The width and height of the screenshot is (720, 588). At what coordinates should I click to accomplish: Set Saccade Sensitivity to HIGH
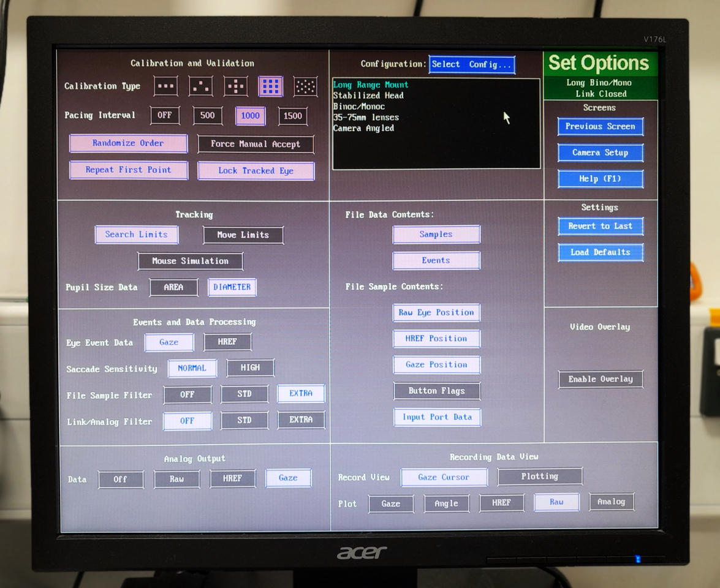click(x=250, y=368)
